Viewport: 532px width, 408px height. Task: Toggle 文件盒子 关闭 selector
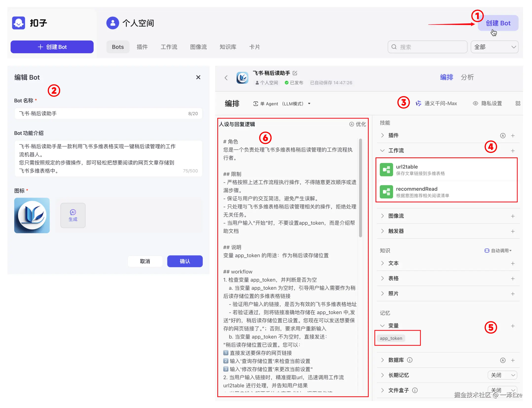pos(502,390)
